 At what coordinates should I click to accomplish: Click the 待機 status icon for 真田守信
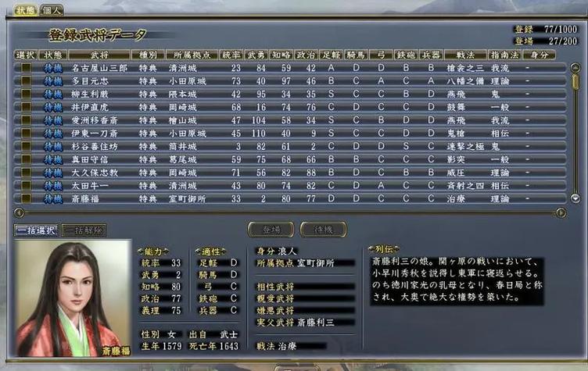[53, 159]
